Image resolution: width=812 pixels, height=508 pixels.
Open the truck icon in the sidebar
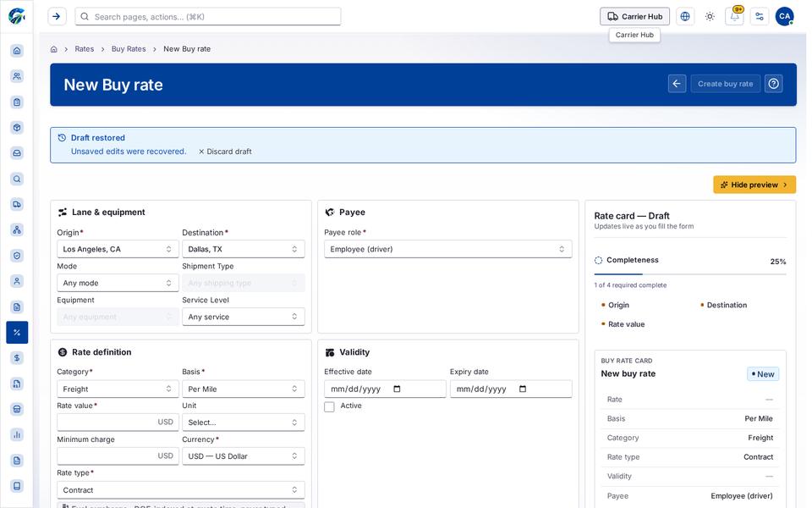(x=17, y=204)
